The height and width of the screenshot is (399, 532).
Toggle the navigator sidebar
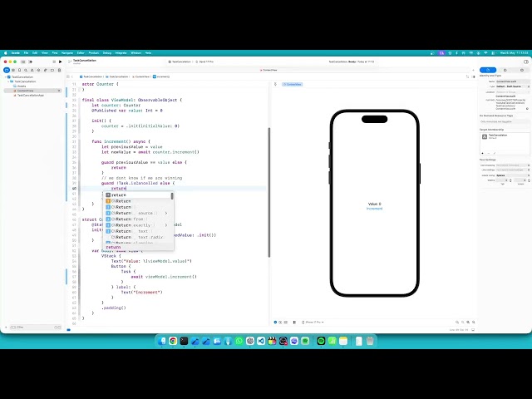[x=23, y=62]
